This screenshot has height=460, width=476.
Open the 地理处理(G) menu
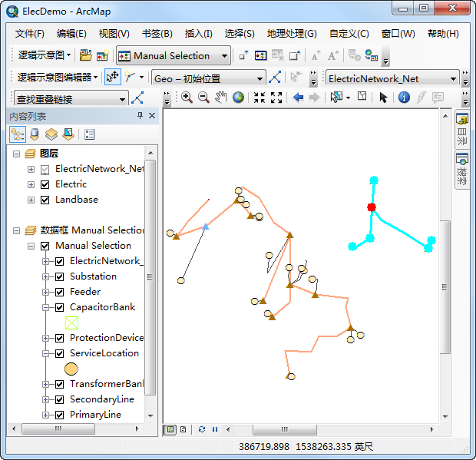[x=291, y=34]
